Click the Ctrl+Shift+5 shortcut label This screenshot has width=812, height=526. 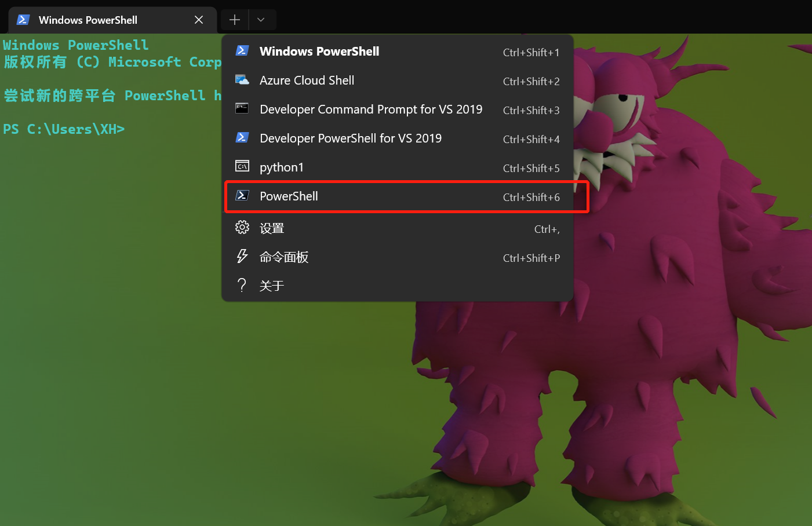click(531, 169)
